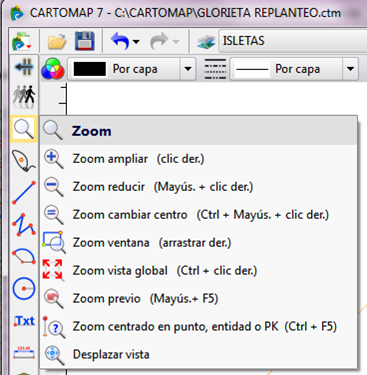
Task: Open the line types icon
Action: click(215, 69)
